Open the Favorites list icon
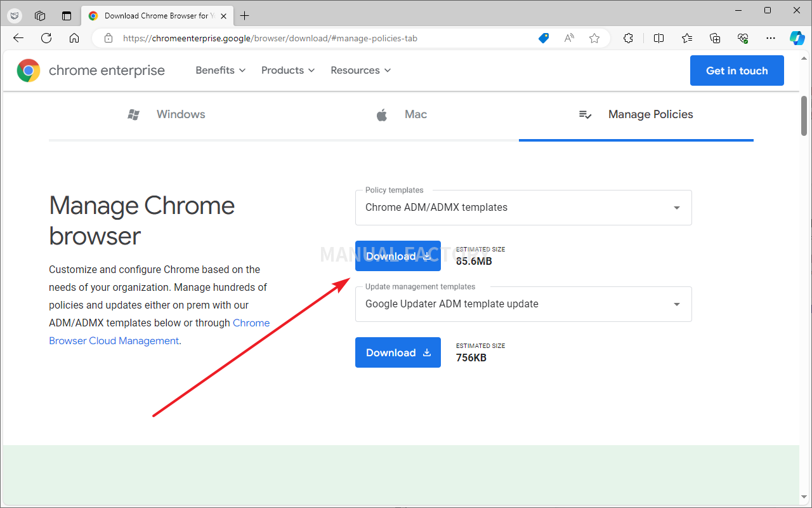Image resolution: width=812 pixels, height=508 pixels. (x=687, y=38)
